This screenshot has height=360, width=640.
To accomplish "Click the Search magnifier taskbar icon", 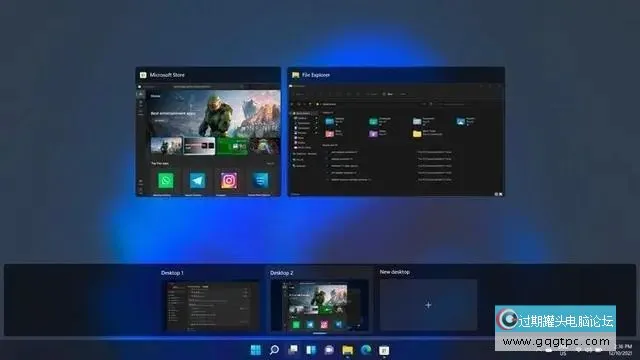I will pos(274,350).
